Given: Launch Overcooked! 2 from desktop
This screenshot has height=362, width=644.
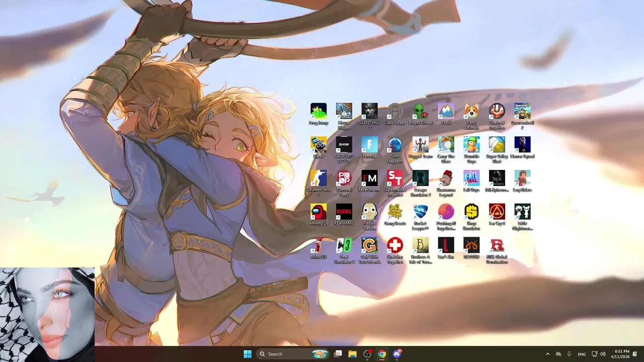Looking at the screenshot, I should coord(523,116).
